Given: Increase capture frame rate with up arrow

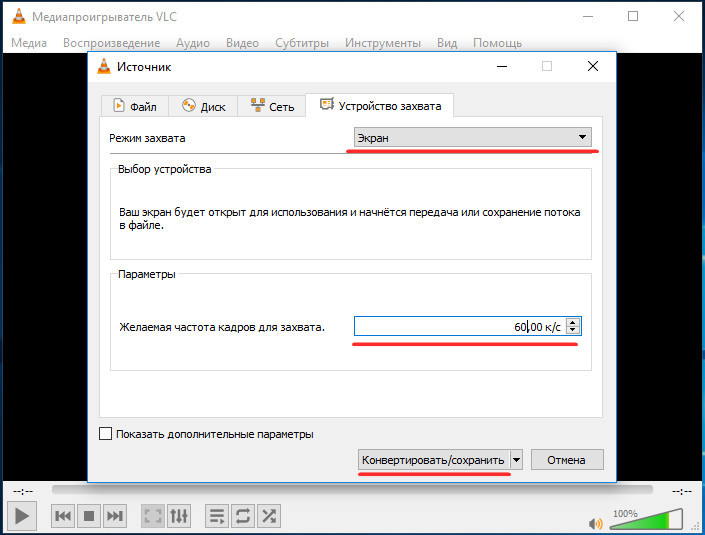Looking at the screenshot, I should pos(572,322).
